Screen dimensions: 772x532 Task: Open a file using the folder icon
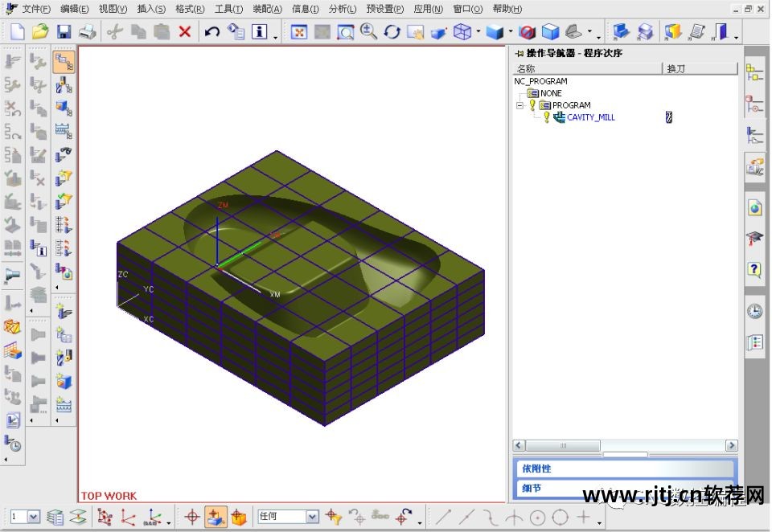(40, 32)
